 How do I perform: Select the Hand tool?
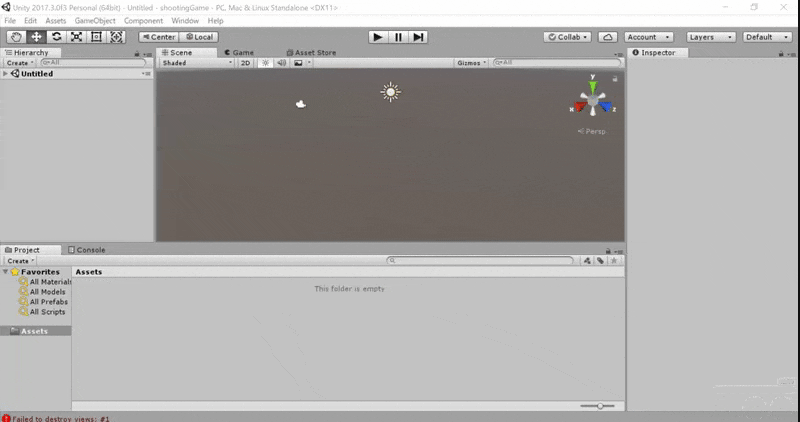coord(16,37)
